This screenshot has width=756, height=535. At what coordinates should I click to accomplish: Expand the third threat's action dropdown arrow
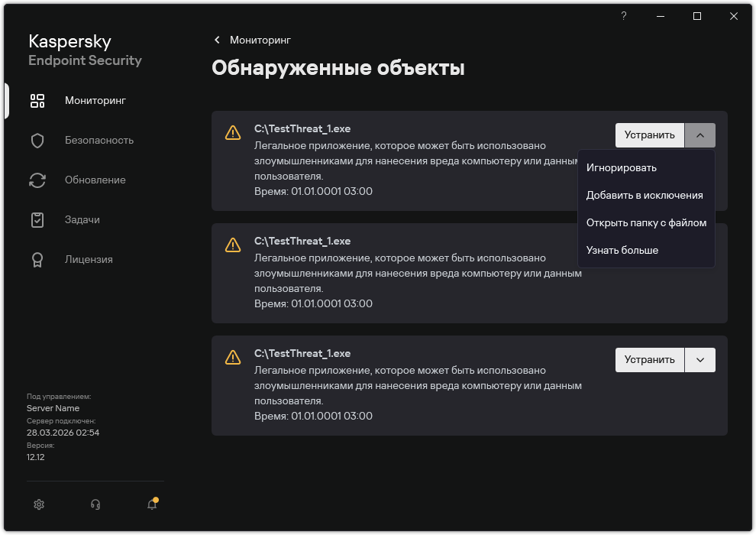pyautogui.click(x=700, y=360)
